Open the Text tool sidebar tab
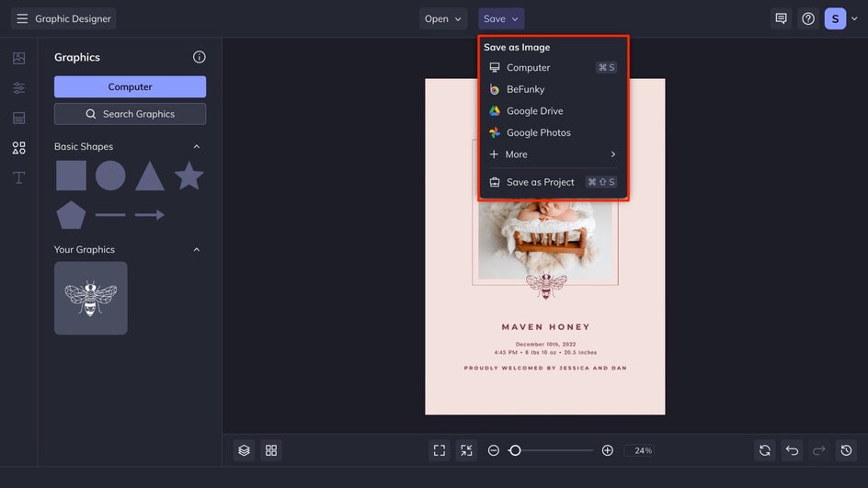The image size is (868, 488). coord(18,177)
